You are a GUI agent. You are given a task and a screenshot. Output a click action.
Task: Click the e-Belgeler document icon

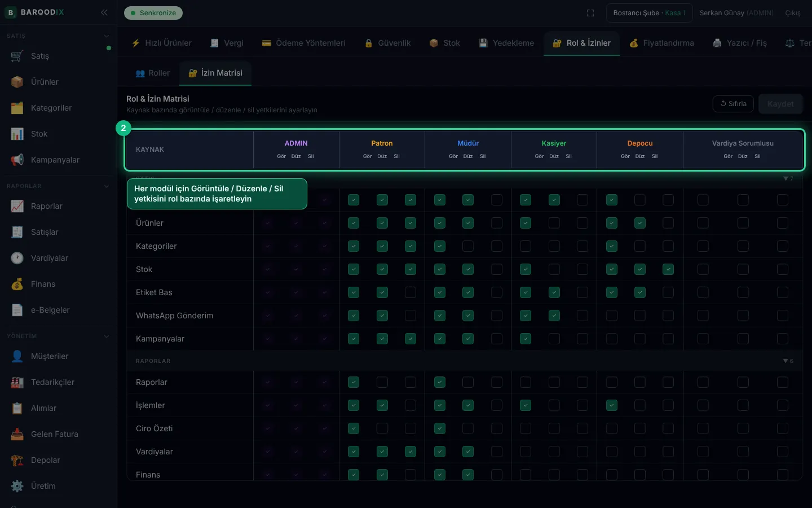point(17,310)
